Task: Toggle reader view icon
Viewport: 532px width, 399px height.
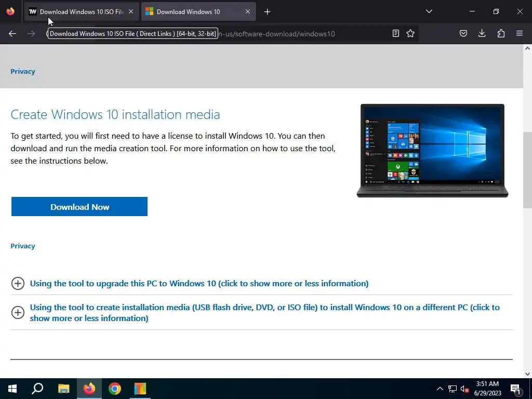Action: (x=395, y=33)
